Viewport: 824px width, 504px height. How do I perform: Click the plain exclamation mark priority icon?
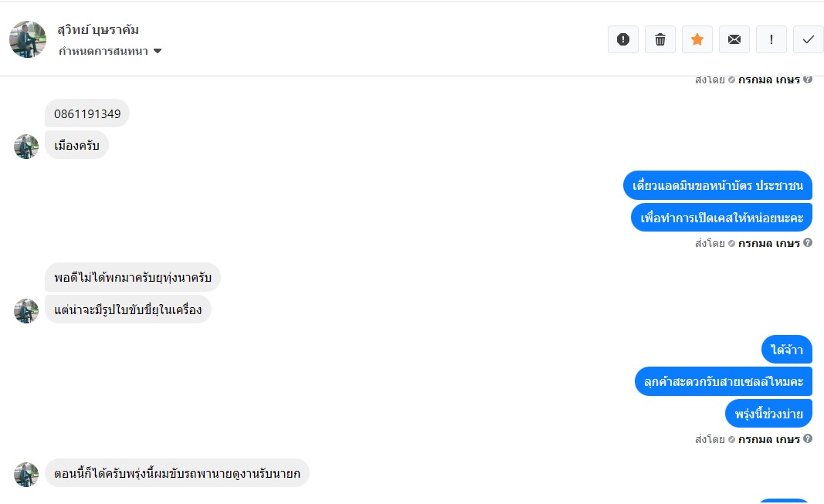point(771,39)
